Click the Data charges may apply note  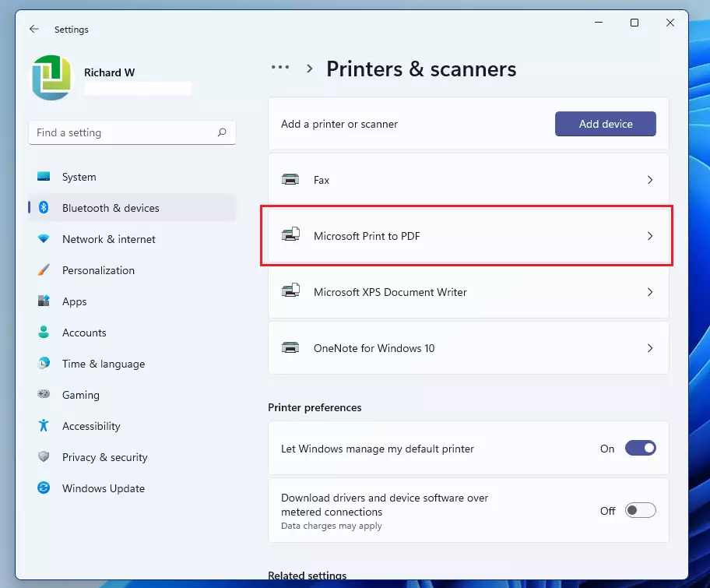pos(332,526)
